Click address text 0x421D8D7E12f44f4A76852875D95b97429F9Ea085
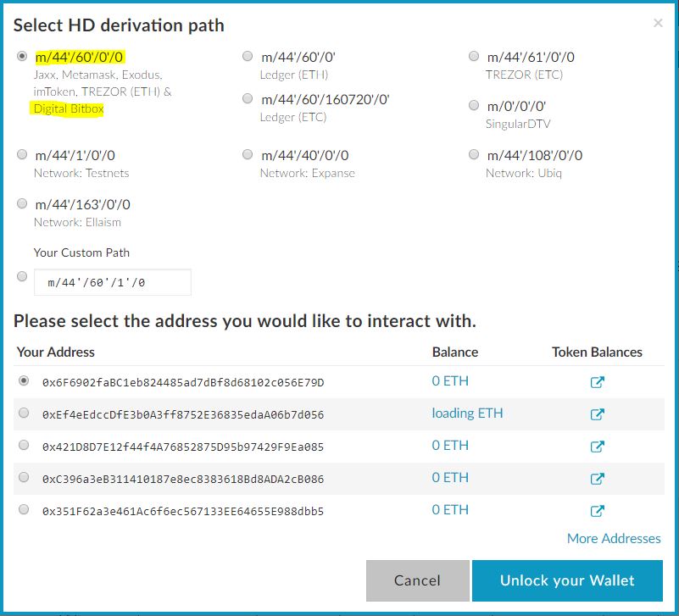The image size is (679, 616). (x=183, y=447)
